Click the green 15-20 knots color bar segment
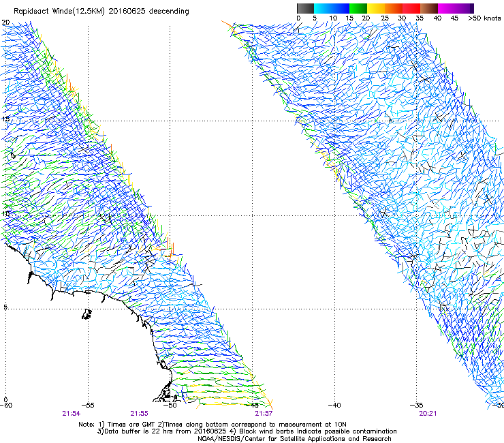This screenshot has height=443, width=504. tap(358, 8)
